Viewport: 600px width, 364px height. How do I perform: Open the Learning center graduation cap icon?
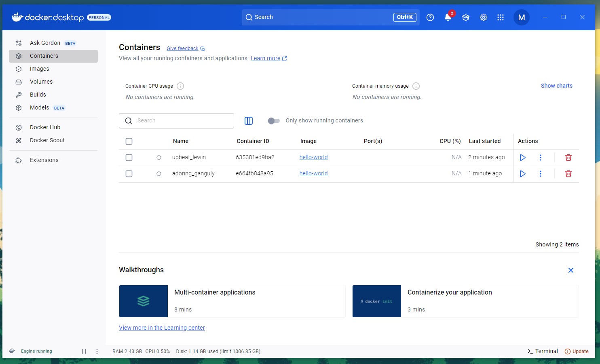point(466,17)
